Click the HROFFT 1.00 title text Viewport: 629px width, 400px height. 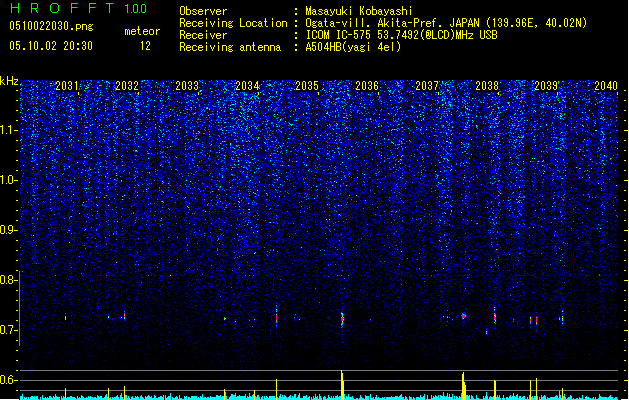pyautogui.click(x=78, y=8)
